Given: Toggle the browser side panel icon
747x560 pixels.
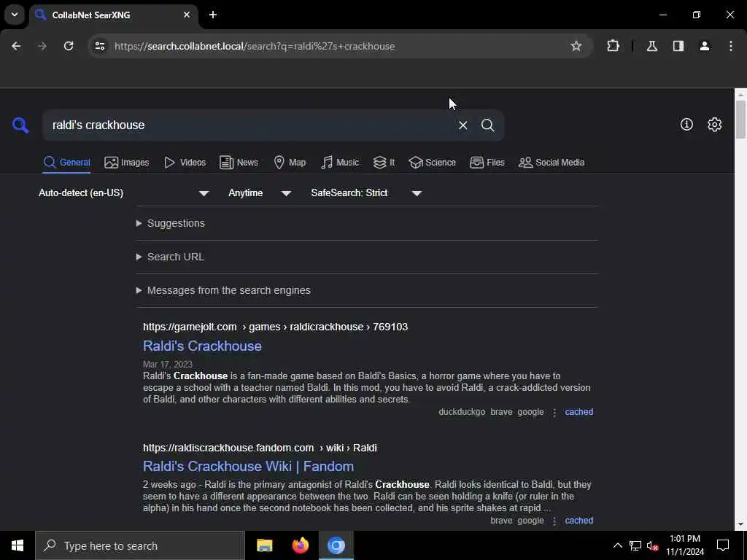Looking at the screenshot, I should [x=678, y=46].
